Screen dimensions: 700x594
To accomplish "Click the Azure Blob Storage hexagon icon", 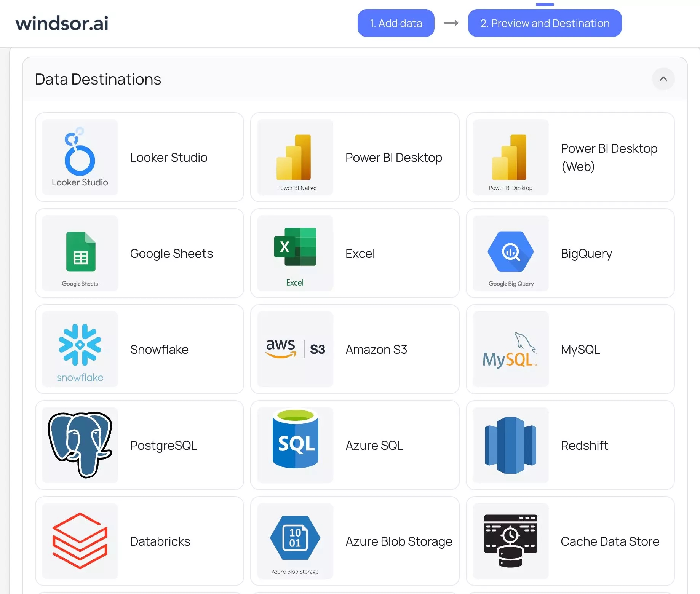I will pyautogui.click(x=295, y=538).
